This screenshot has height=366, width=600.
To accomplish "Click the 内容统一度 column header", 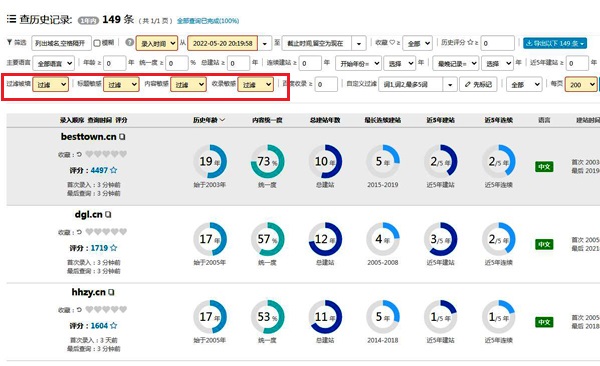I will coord(267,120).
